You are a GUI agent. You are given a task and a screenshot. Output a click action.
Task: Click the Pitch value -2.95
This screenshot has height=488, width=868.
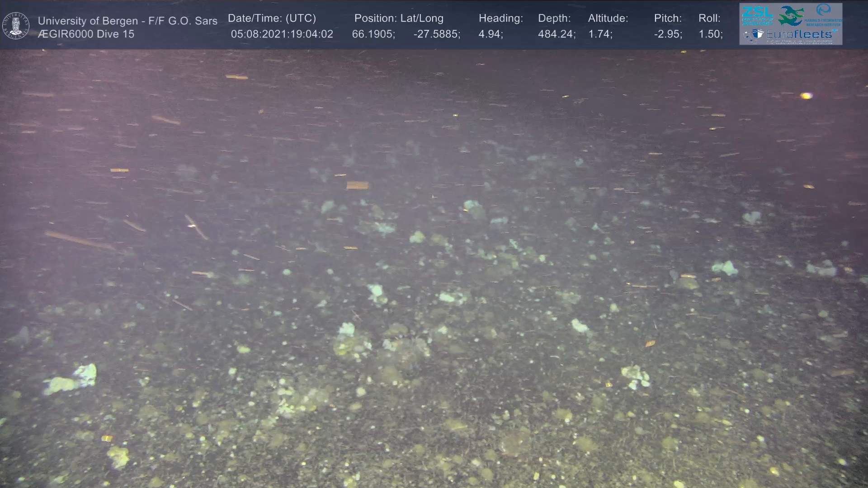667,34
